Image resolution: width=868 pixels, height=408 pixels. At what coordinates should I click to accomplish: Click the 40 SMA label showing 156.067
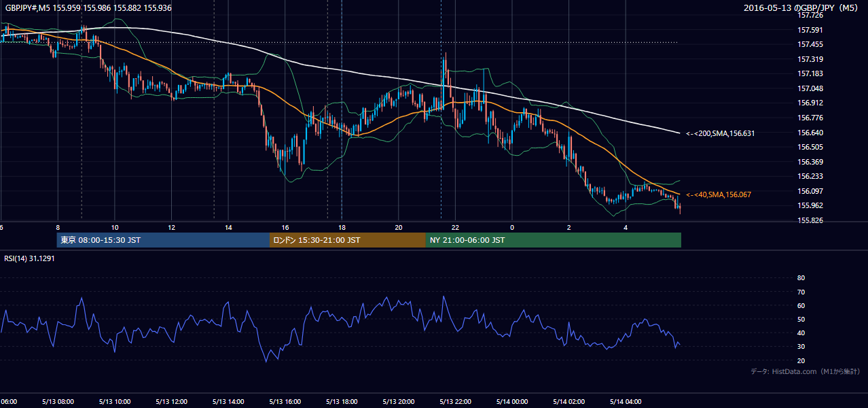click(x=718, y=194)
